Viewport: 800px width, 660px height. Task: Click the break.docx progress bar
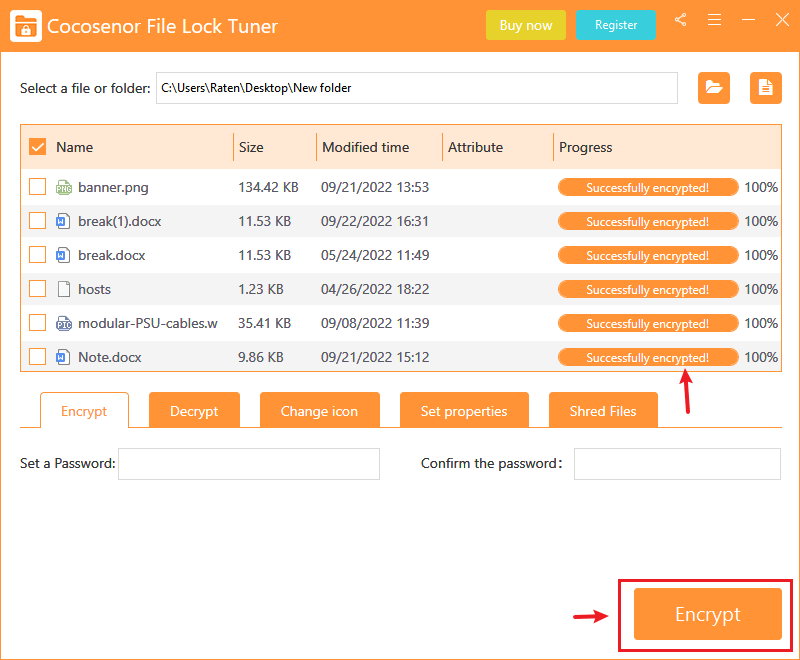(648, 255)
